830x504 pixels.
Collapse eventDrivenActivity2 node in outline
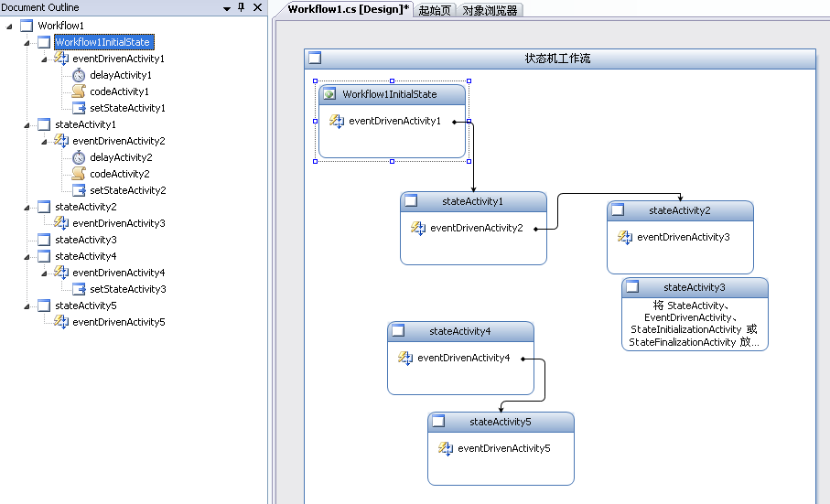(44, 141)
